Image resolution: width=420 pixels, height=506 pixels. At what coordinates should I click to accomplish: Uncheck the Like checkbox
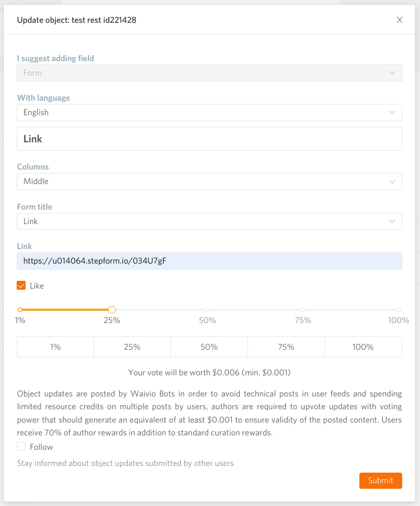coord(22,286)
